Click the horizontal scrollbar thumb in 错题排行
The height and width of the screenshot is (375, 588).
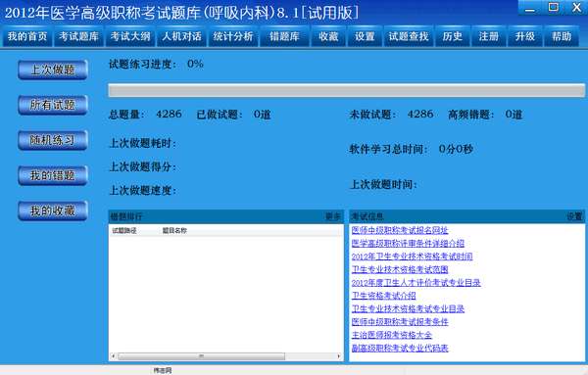click(201, 356)
